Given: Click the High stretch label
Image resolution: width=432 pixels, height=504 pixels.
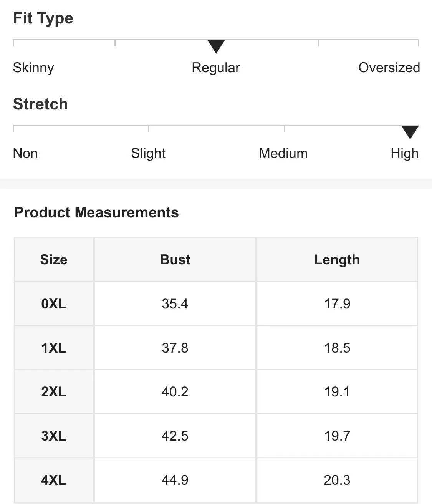Looking at the screenshot, I should pyautogui.click(x=404, y=153).
